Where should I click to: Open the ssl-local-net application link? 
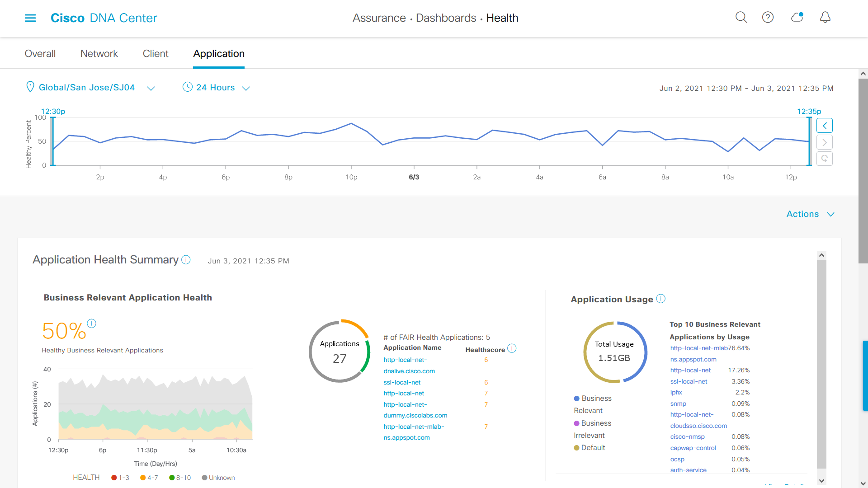point(402,382)
